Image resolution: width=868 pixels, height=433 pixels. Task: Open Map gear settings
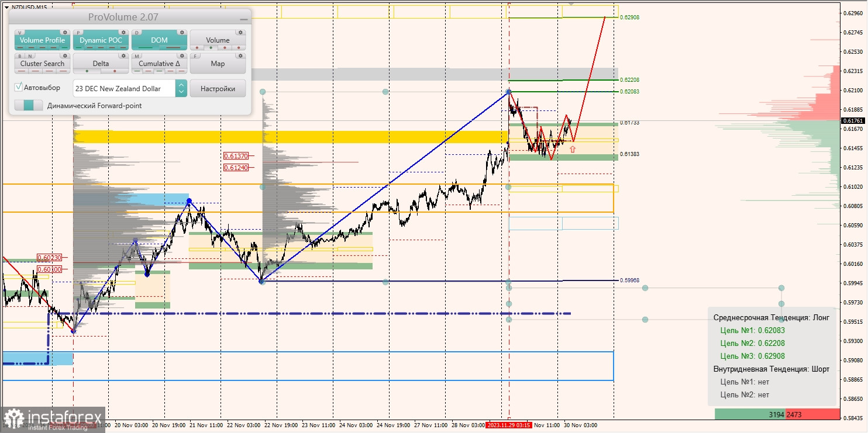click(240, 56)
